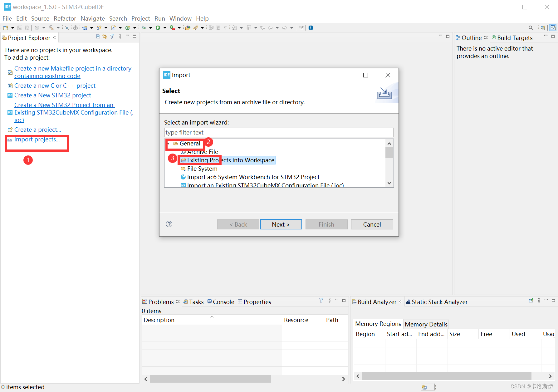Open the dropdown next to new C/C++ project icon

[91, 28]
